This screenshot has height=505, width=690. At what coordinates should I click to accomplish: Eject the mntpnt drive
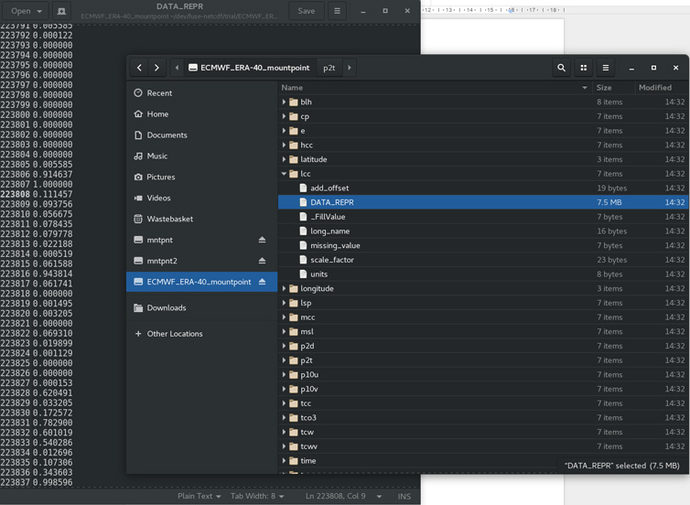262,240
